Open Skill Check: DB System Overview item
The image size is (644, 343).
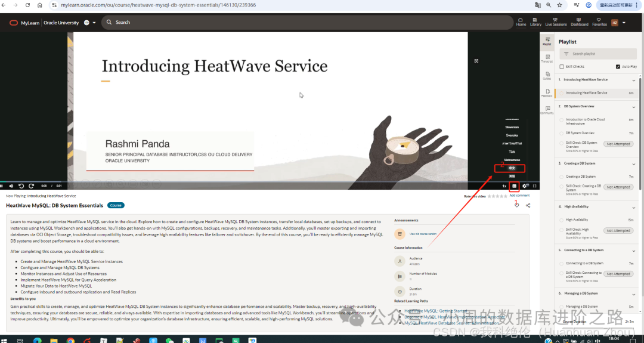point(581,144)
